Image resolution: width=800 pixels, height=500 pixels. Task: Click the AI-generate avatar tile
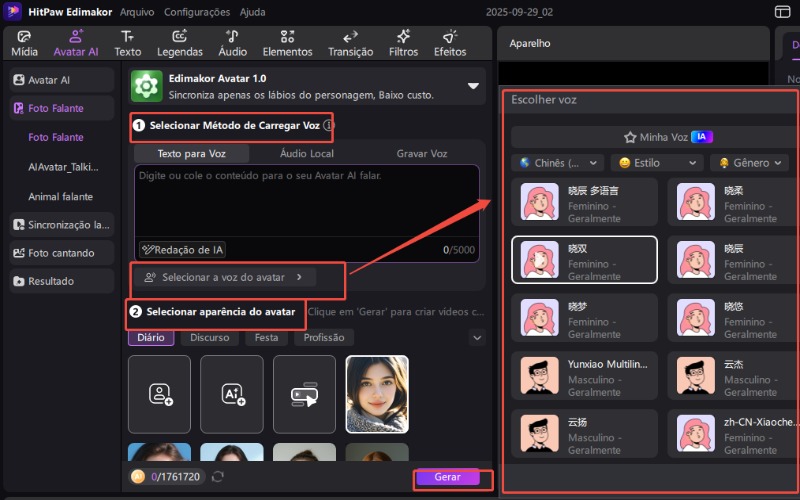tap(232, 394)
